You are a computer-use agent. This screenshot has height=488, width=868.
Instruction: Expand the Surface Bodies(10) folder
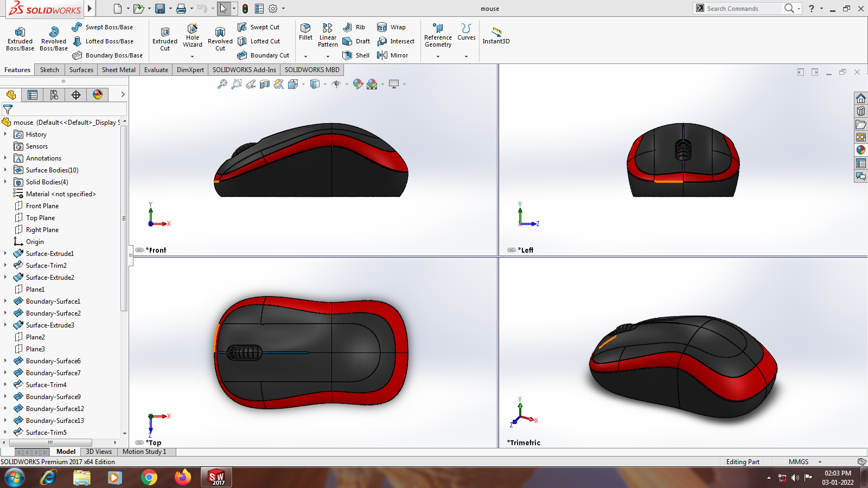click(5, 170)
